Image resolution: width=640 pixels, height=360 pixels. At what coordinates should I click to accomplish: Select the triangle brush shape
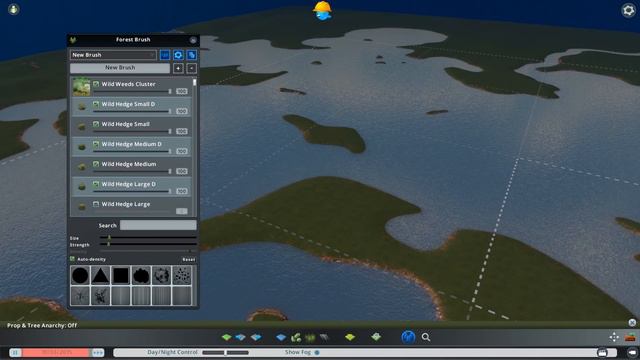point(100,276)
